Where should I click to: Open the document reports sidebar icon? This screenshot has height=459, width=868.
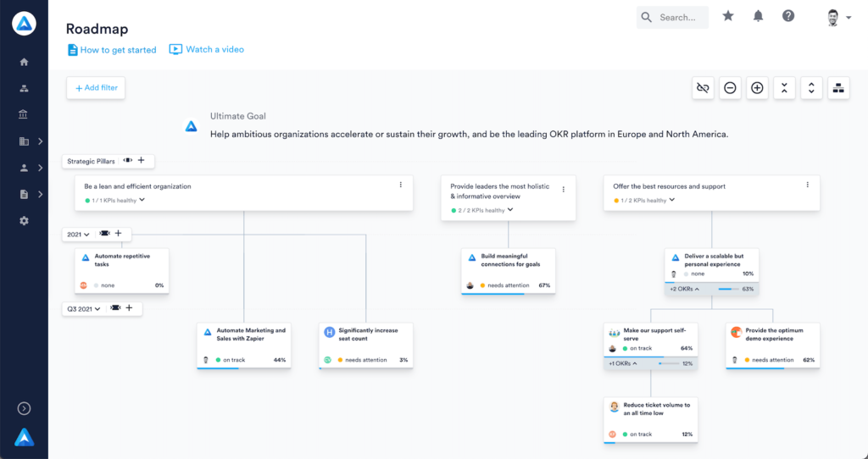[24, 194]
